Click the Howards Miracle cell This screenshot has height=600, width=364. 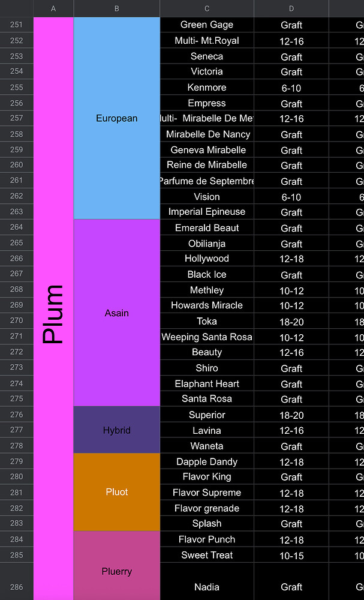click(207, 305)
